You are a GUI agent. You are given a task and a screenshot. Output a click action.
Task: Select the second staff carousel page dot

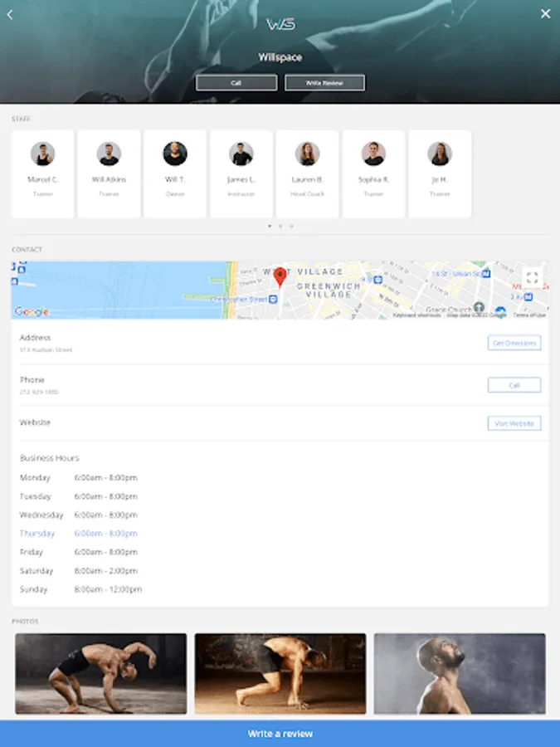[280, 226]
